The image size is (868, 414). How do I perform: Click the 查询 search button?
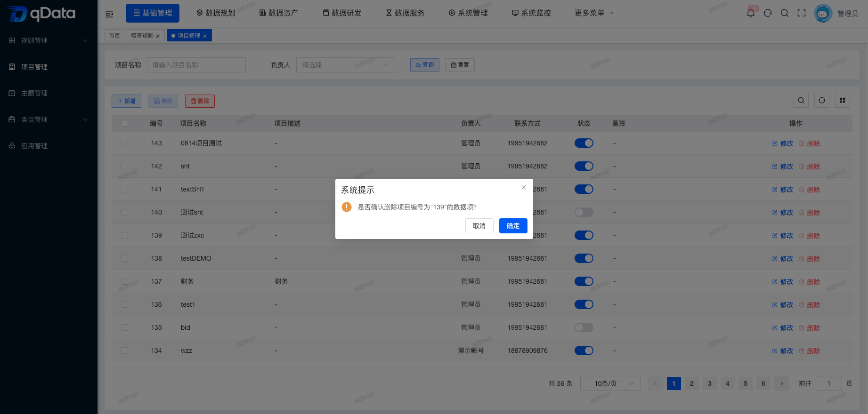(x=425, y=65)
